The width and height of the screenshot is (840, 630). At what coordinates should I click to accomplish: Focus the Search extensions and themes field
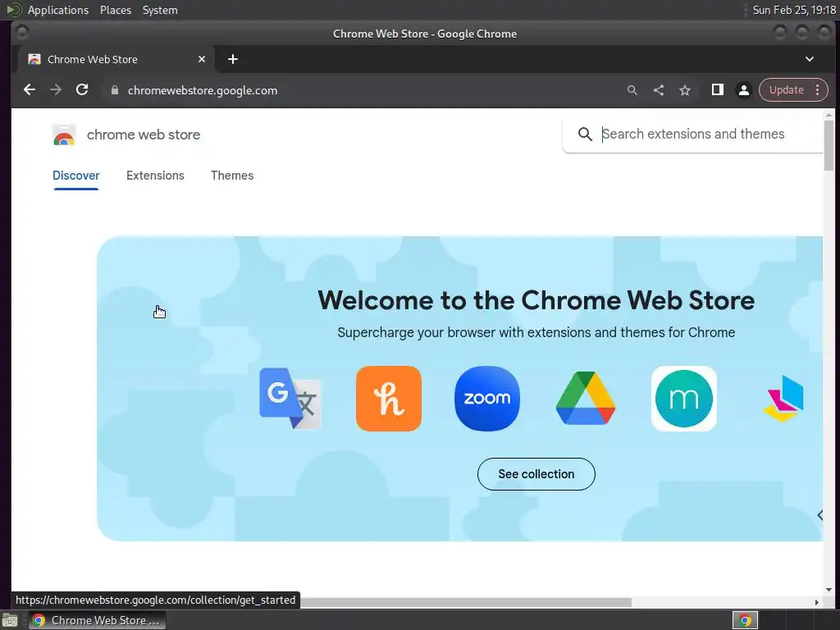pyautogui.click(x=694, y=134)
